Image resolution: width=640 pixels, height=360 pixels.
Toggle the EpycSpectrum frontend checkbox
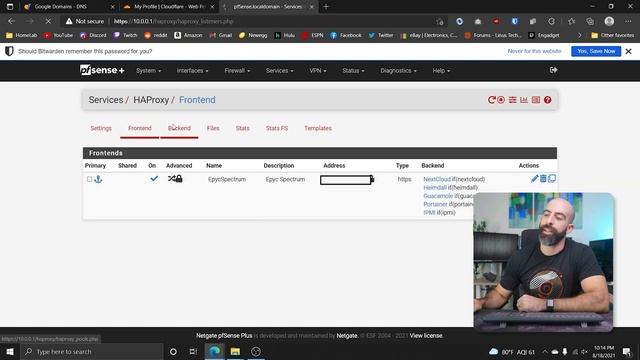[89, 179]
